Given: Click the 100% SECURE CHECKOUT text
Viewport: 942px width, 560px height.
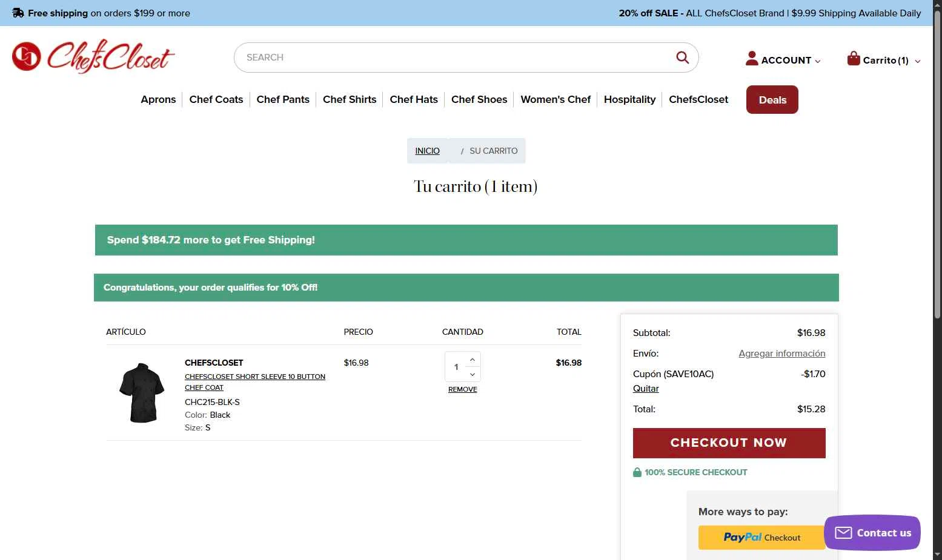Looking at the screenshot, I should tap(696, 472).
